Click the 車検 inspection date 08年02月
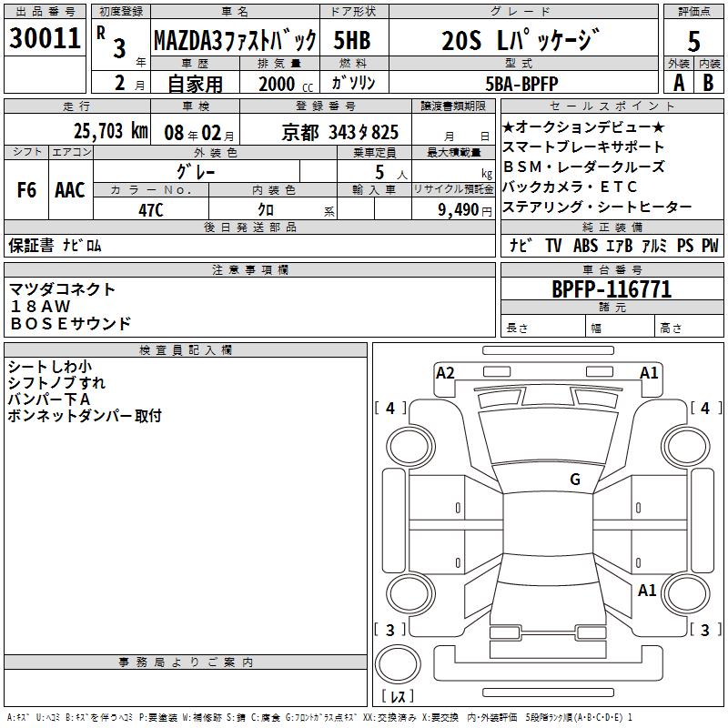The width and height of the screenshot is (728, 728). (199, 133)
